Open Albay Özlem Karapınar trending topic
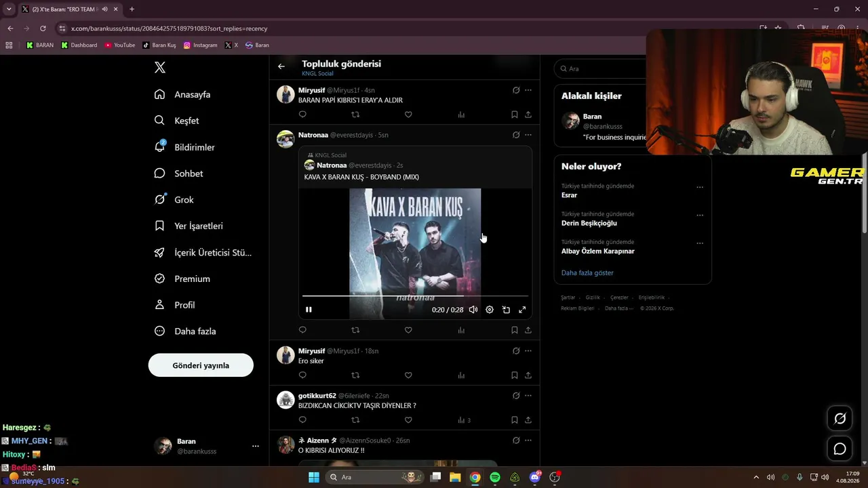Screen dimensions: 868x488 click(598, 251)
